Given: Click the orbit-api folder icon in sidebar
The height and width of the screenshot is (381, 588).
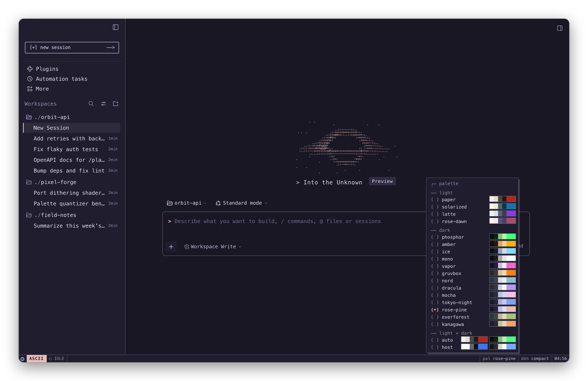Looking at the screenshot, I should pyautogui.click(x=29, y=117).
